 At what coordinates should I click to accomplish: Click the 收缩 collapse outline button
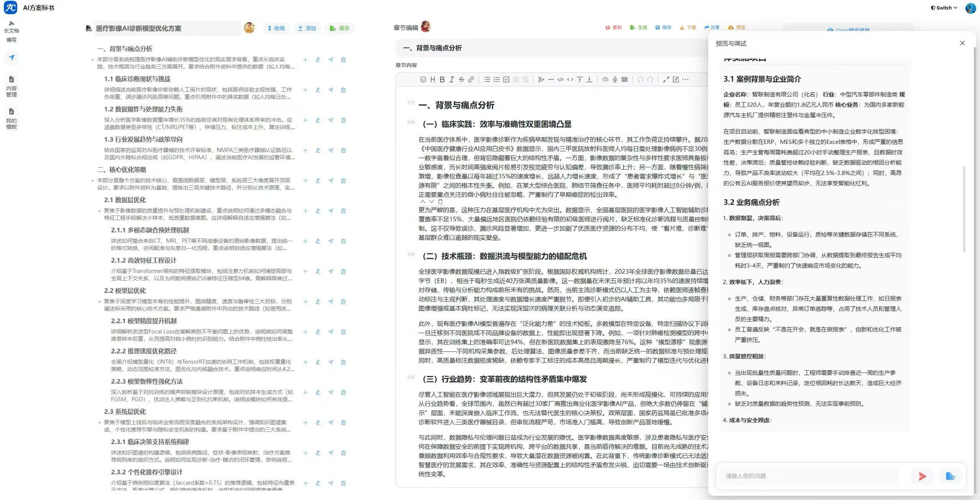[x=276, y=28]
